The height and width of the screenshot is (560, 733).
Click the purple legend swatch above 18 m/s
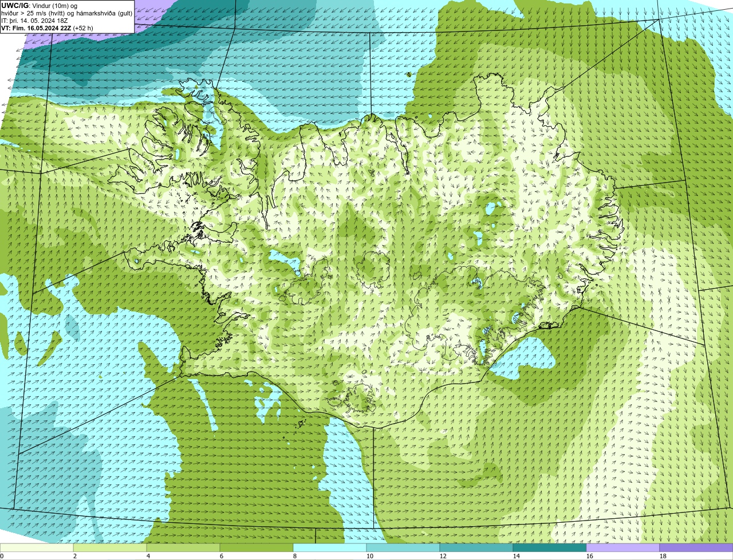tap(696, 548)
